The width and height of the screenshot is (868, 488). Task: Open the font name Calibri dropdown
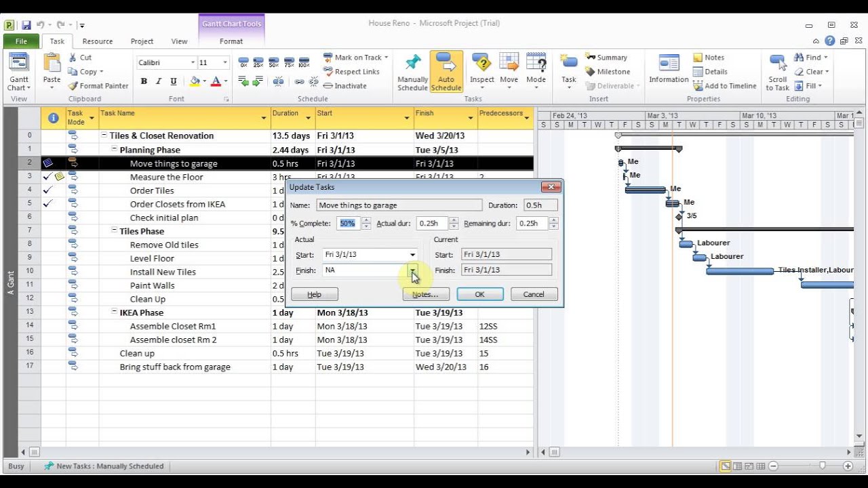coord(193,62)
